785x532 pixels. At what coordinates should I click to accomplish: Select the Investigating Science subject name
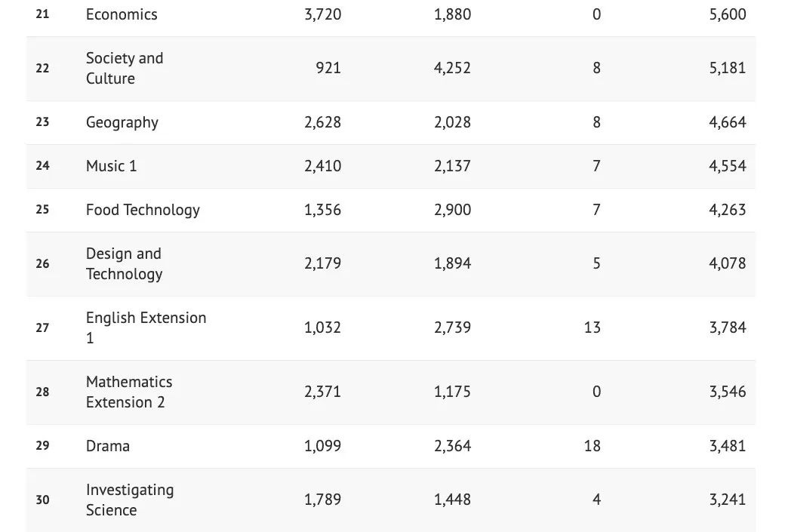130,500
